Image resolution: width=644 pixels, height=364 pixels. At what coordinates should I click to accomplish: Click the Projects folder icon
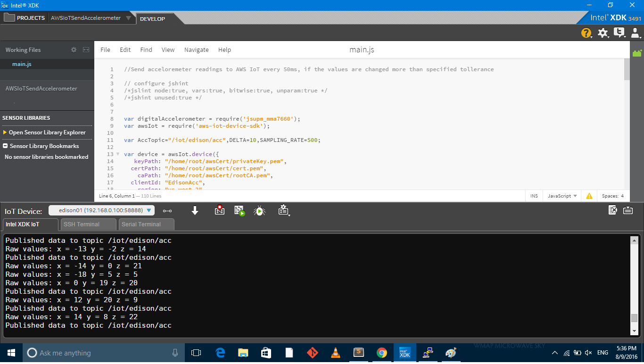click(9, 18)
